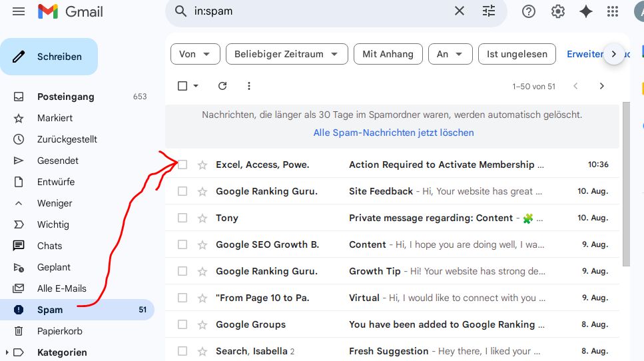Tick checkbox for Search, Isabella email
The height and width of the screenshot is (361, 644).
pyautogui.click(x=182, y=351)
